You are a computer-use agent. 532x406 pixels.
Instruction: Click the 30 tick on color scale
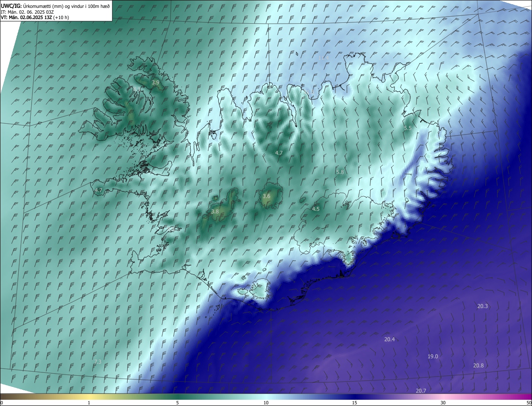[x=443, y=403]
